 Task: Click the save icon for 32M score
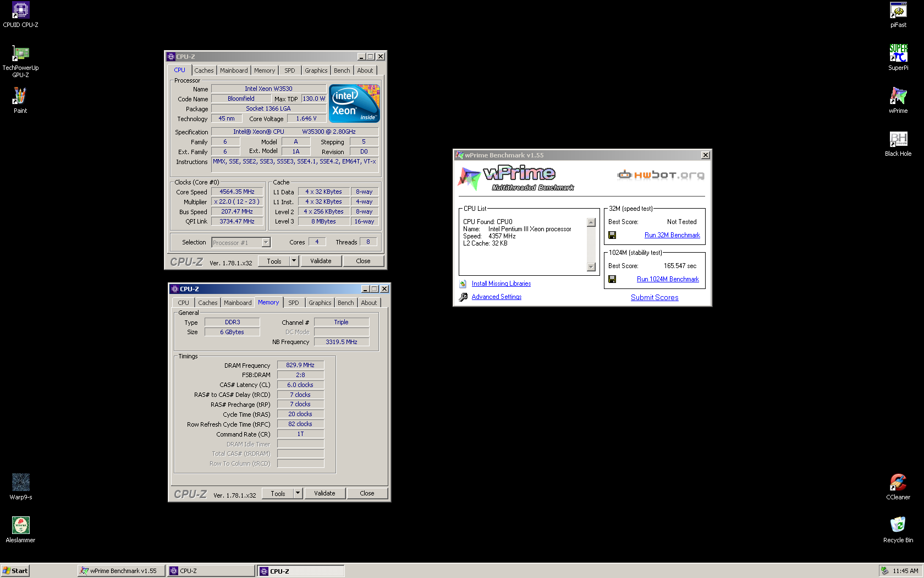tap(612, 235)
